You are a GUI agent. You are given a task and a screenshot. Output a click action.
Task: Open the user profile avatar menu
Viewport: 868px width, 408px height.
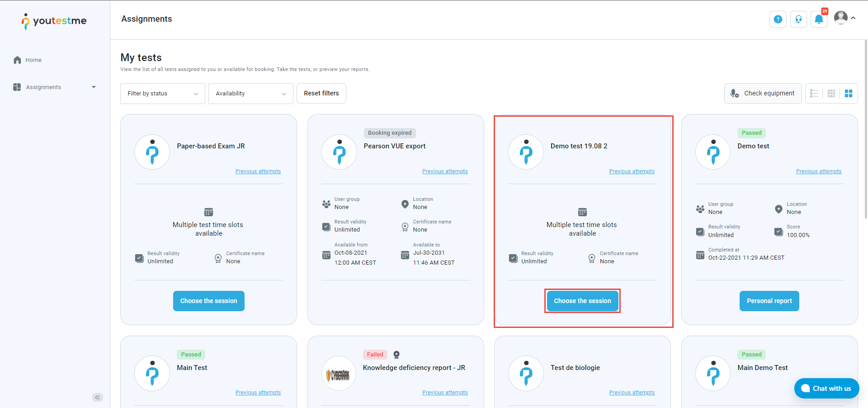(x=841, y=18)
